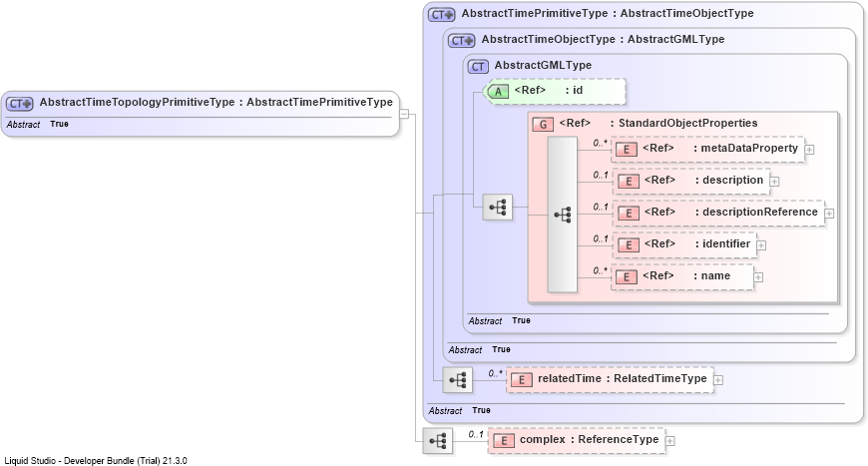Click the E icon of complex element

503,441
